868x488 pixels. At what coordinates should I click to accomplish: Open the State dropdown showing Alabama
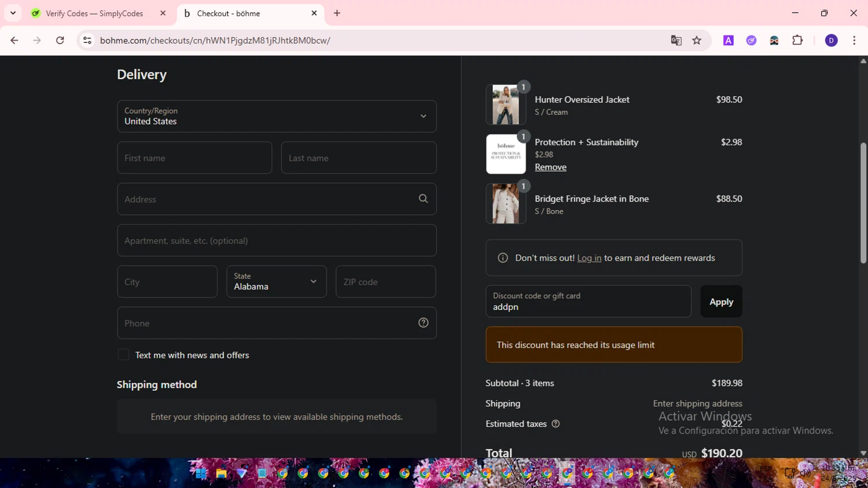[x=277, y=282]
